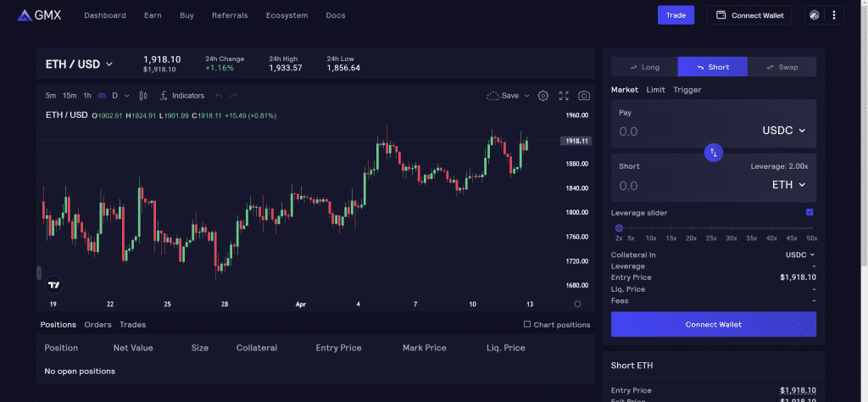Enable Chart positions checkbox

tap(527, 325)
